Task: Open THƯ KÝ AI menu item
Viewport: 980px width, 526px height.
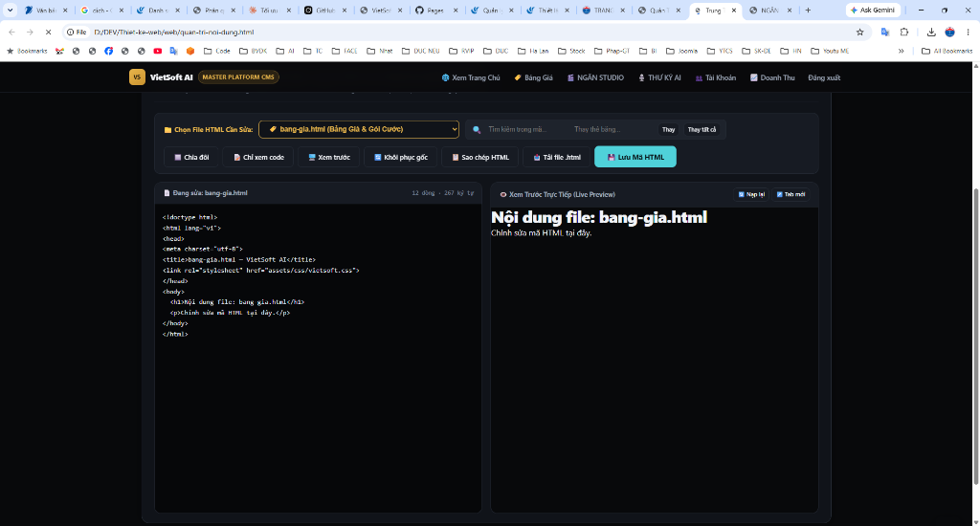Action: pos(659,77)
